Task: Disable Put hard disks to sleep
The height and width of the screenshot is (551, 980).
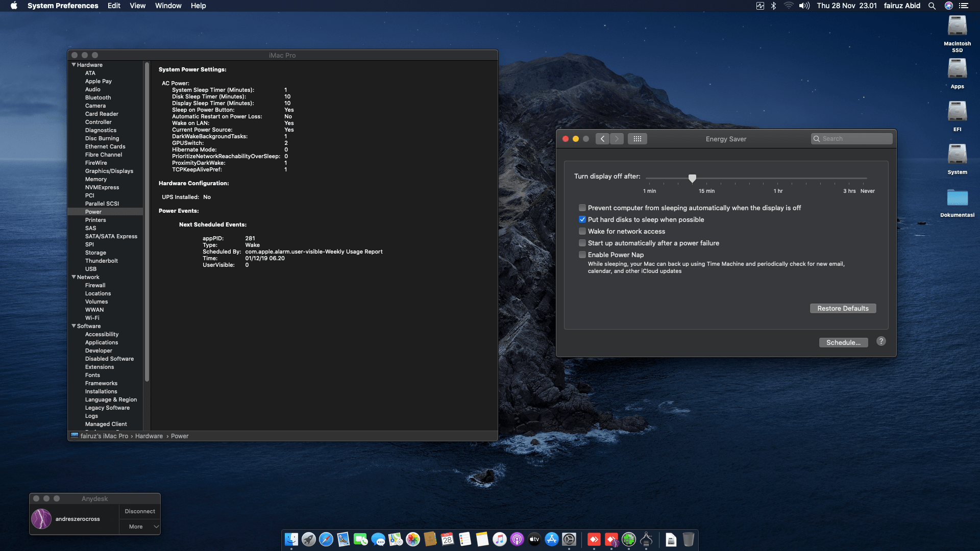Action: pyautogui.click(x=582, y=219)
